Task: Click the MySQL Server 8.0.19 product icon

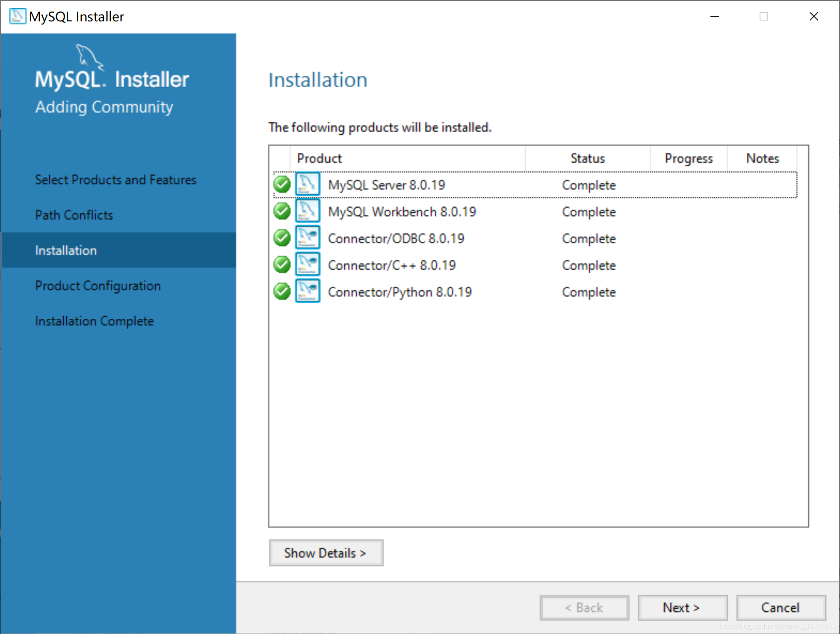Action: [x=308, y=185]
